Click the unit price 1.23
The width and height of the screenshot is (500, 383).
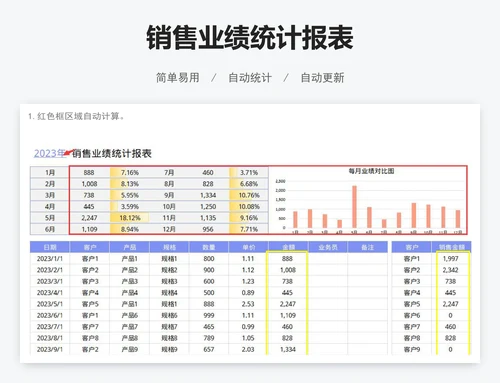[248, 281]
